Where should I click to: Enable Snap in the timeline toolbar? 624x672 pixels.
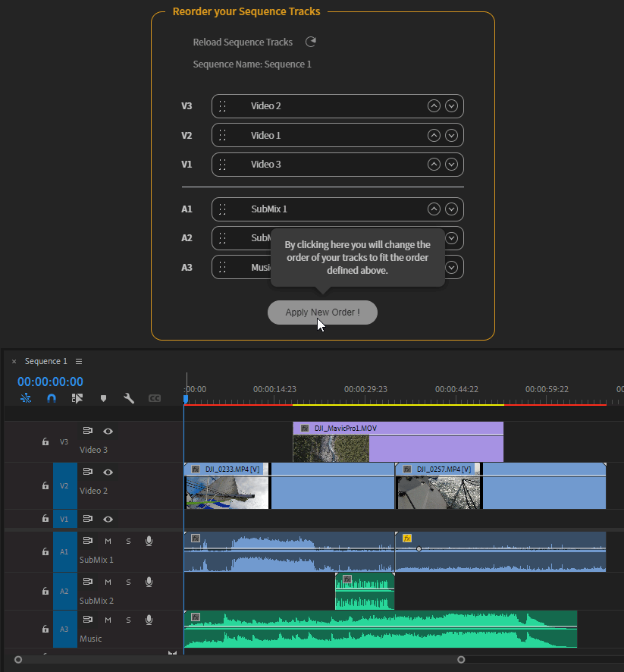pos(51,397)
